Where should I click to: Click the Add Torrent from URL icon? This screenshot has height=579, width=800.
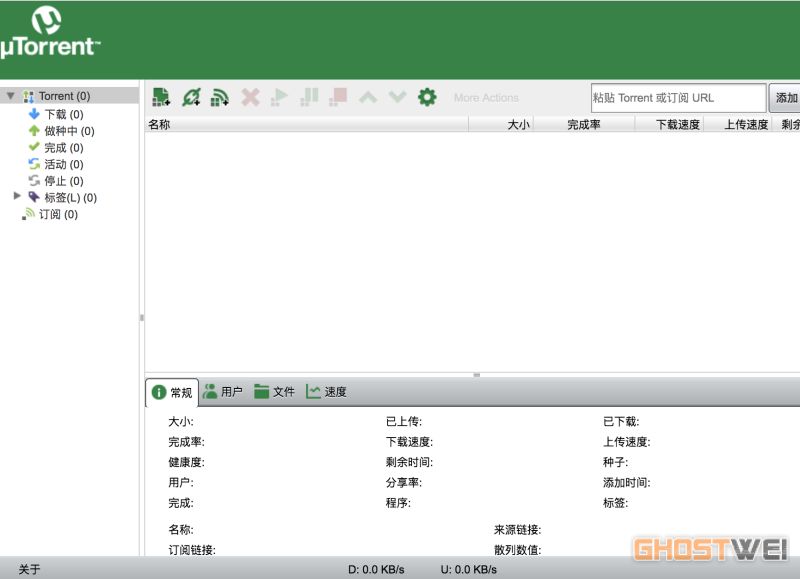pyautogui.click(x=190, y=97)
